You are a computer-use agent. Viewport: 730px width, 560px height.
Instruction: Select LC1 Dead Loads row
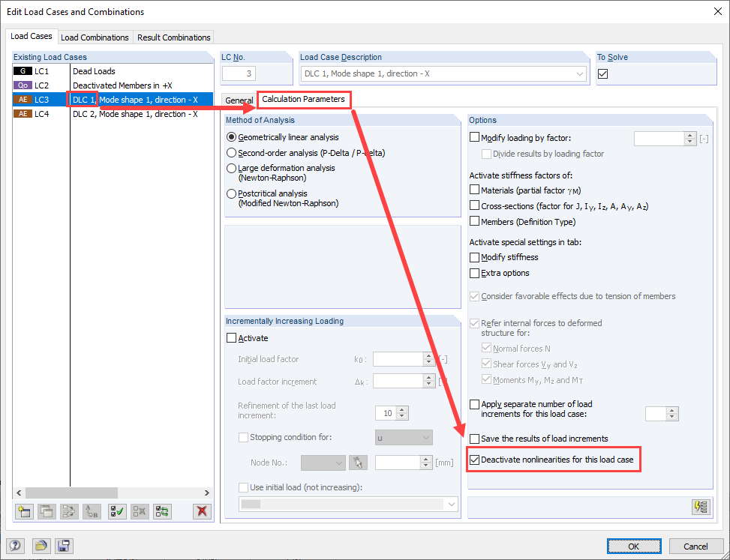pyautogui.click(x=113, y=71)
